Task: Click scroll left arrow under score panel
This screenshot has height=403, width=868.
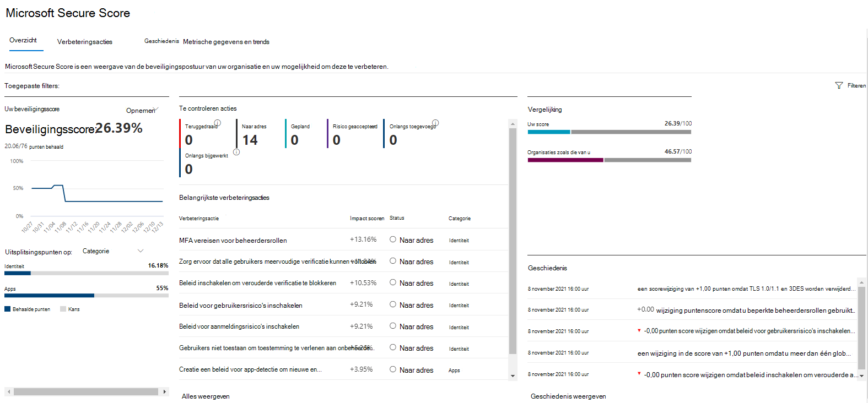Action: point(8,391)
